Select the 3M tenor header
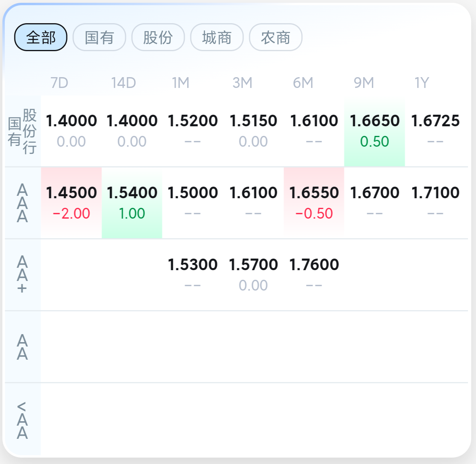Image resolution: width=476 pixels, height=464 pixels. pos(242,83)
